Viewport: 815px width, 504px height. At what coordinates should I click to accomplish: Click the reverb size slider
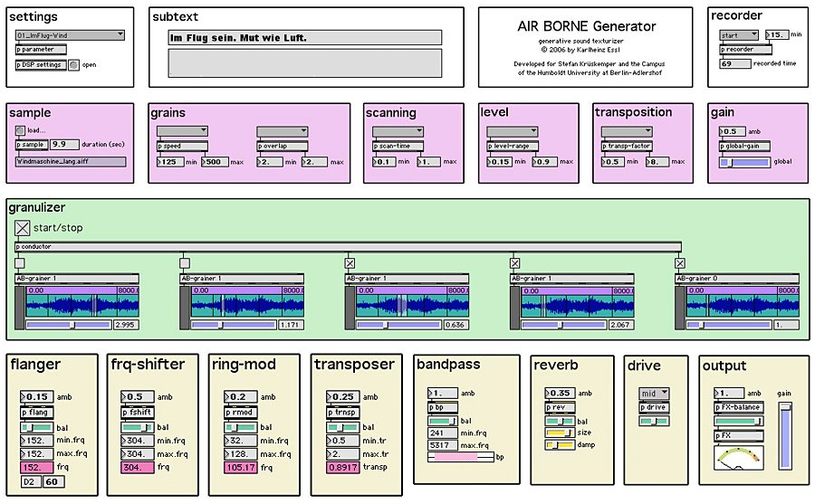coord(555,433)
